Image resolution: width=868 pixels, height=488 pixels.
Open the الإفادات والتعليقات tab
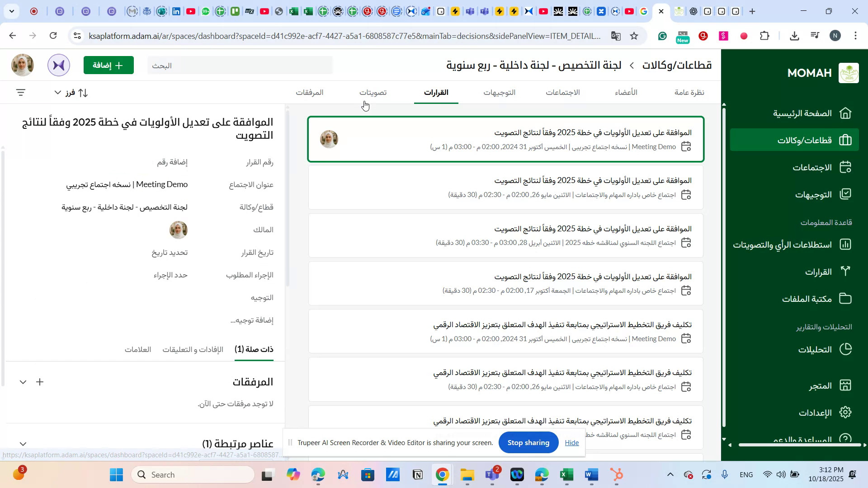193,349
